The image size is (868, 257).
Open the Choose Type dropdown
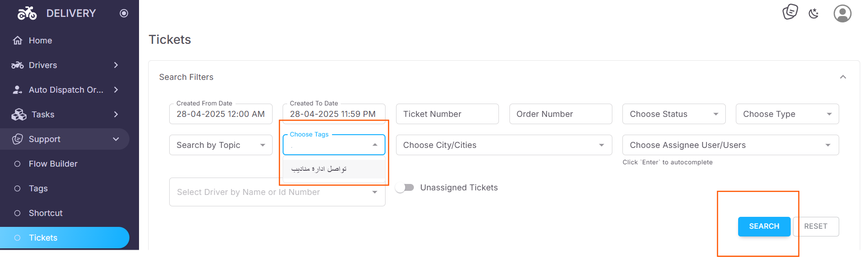point(787,114)
